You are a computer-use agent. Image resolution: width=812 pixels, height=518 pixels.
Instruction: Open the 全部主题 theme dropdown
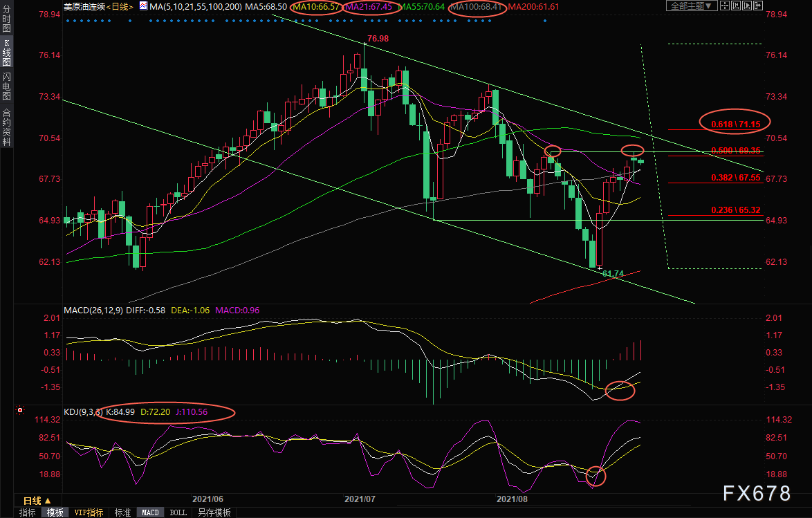689,6
